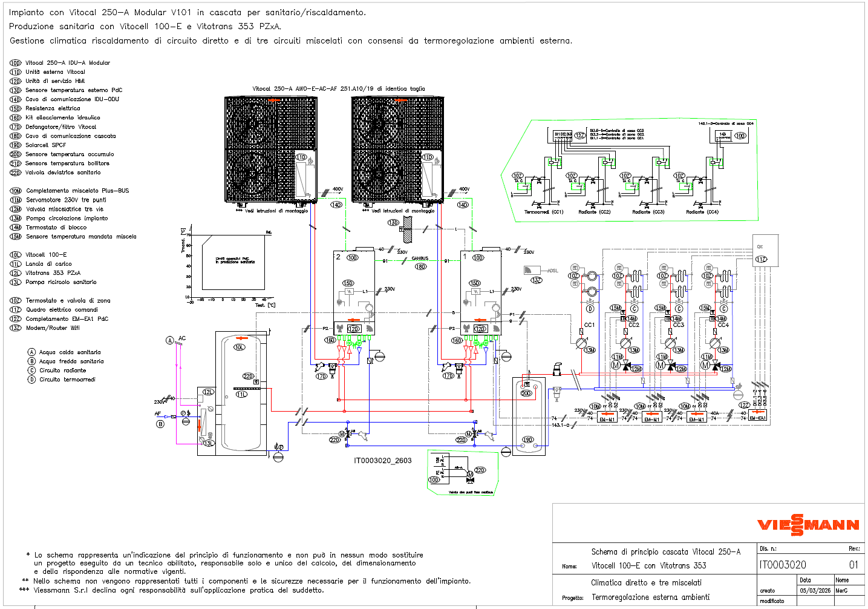Select legend entry "Valvola miscelatrice tre vie"
Viewport: 868px width, 609px height.
pos(65,209)
